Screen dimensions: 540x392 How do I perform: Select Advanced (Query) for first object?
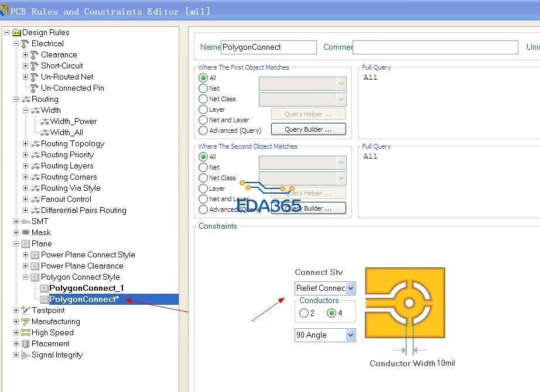[203, 130]
